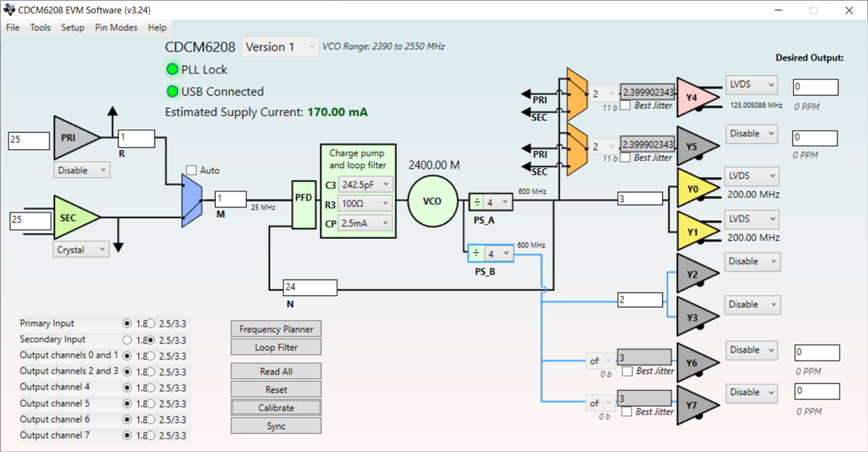
Task: Open the Y5 Disable output dropdown
Action: 752,133
